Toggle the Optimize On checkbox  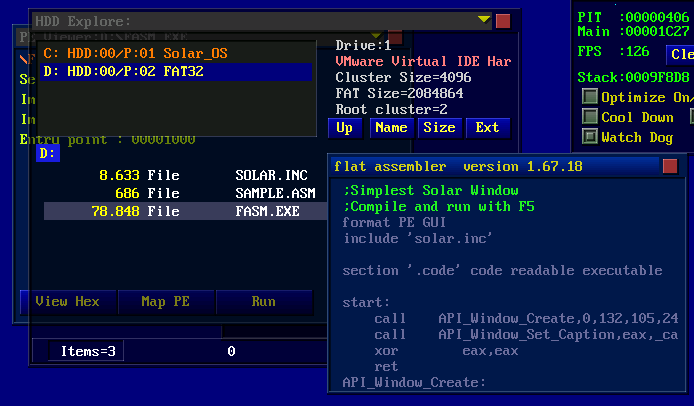coord(590,97)
